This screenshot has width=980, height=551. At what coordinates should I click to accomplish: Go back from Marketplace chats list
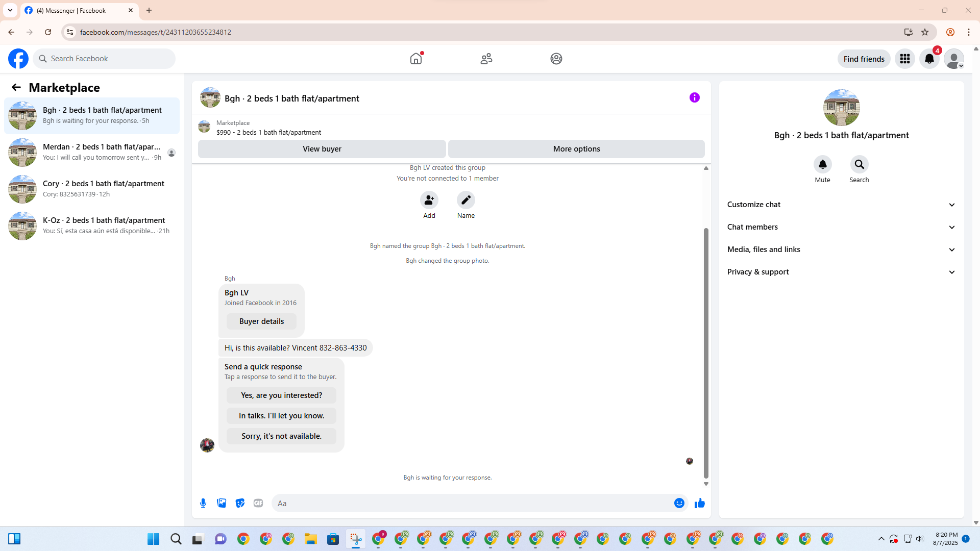[x=16, y=87]
